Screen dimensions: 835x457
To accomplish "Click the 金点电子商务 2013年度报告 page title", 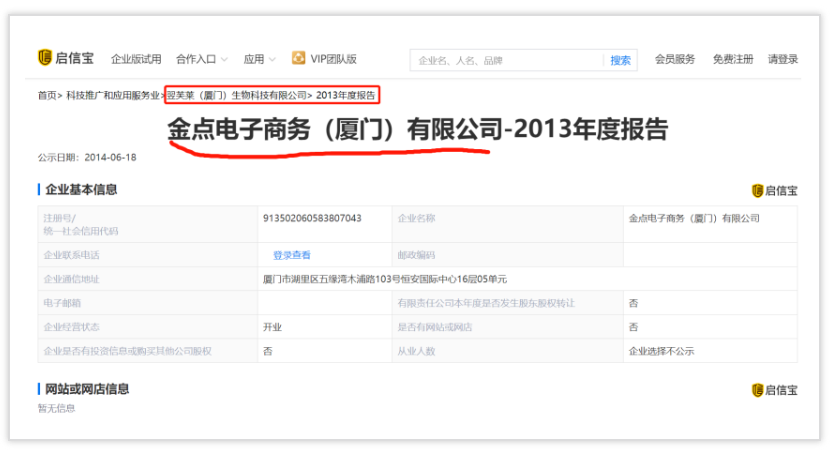I will [417, 130].
